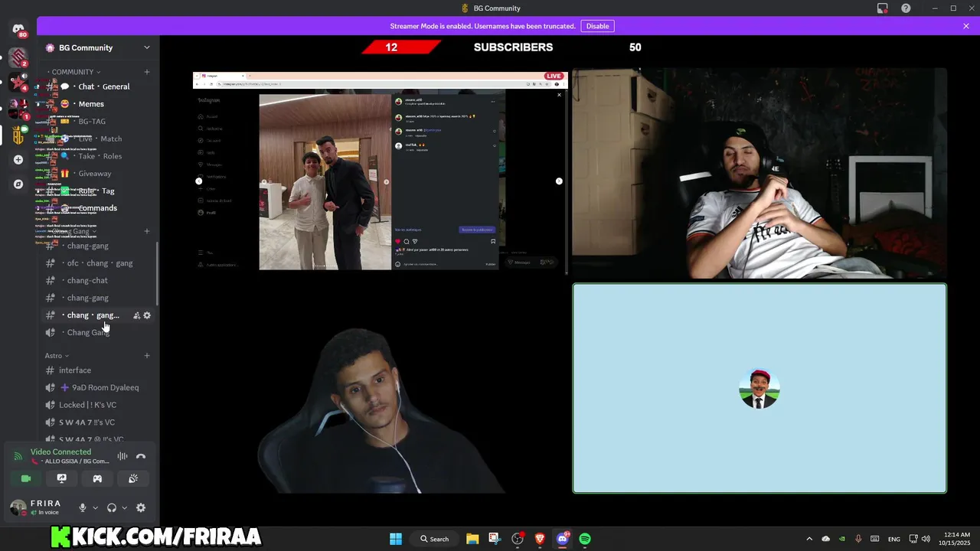Viewport: 980px width, 551px height.
Task: Focus the avatar-only participant tile
Action: [759, 388]
